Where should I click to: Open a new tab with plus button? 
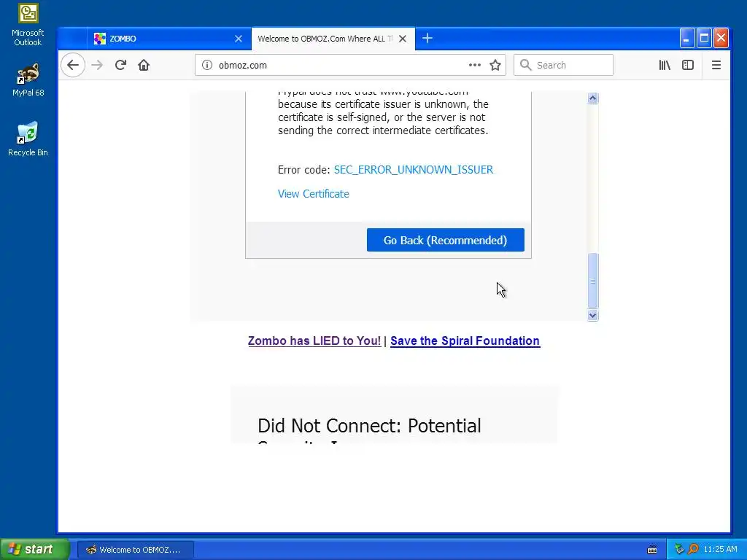pos(427,39)
